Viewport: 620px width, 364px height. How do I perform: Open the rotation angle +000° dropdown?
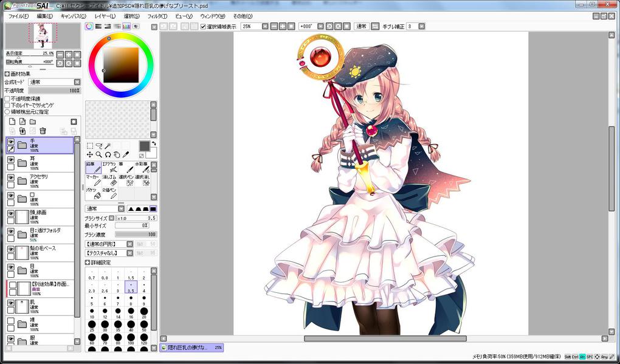pos(320,27)
